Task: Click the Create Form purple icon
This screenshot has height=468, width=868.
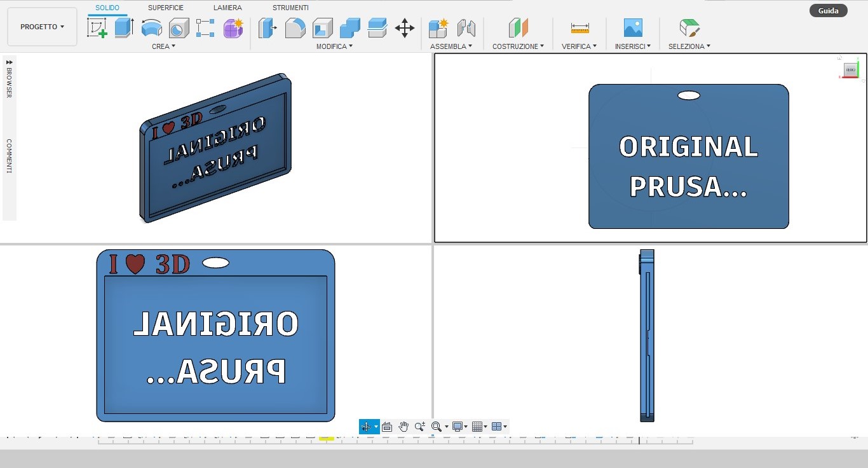Action: tap(233, 28)
